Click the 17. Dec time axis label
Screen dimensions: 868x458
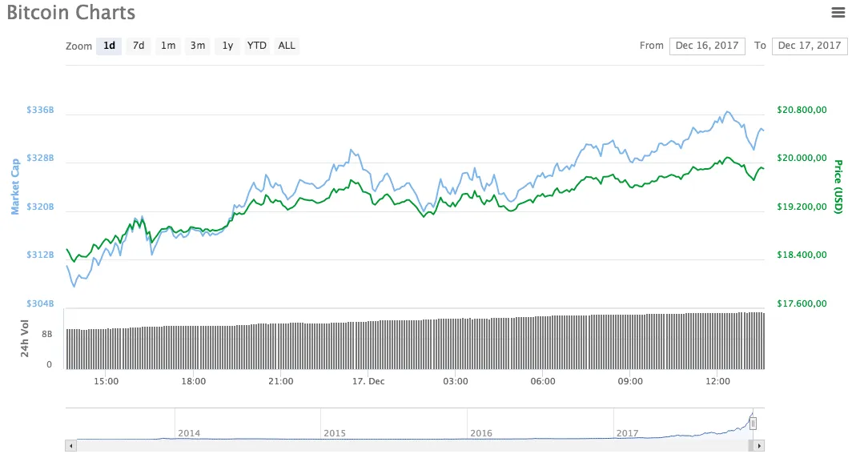coord(368,381)
